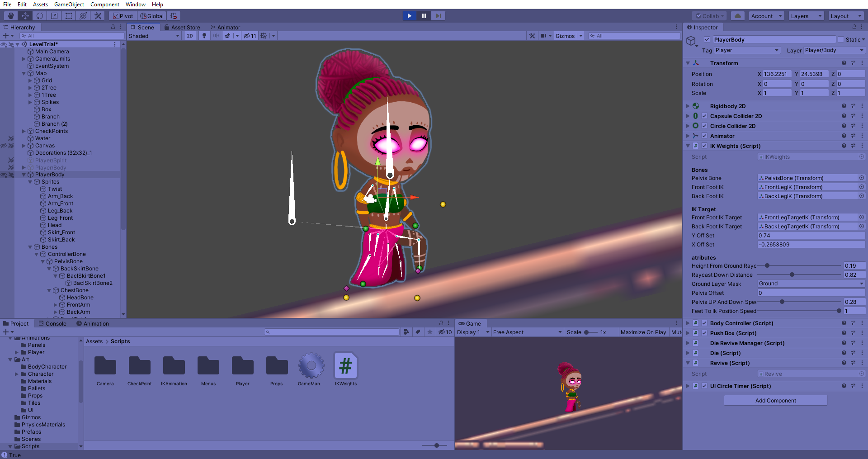Disable Circle Collider 2D component

[704, 126]
